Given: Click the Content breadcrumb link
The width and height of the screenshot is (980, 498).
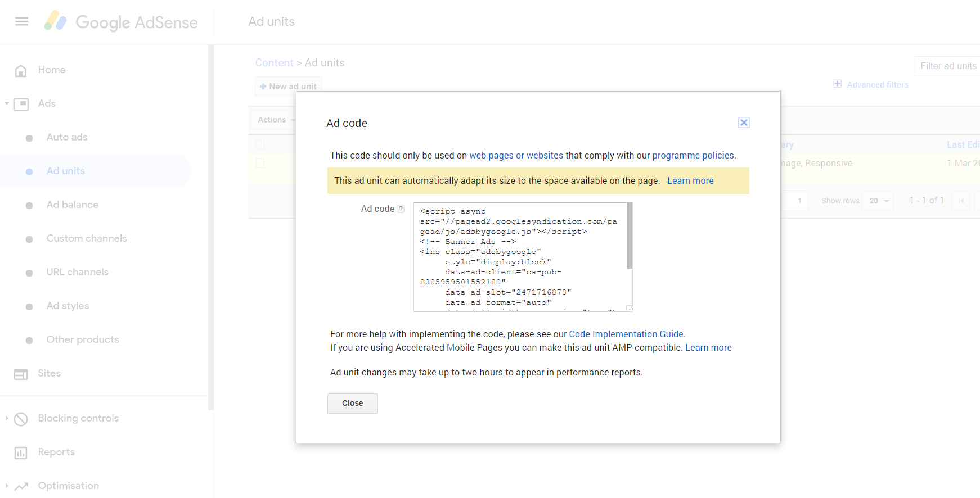Looking at the screenshot, I should click(274, 63).
